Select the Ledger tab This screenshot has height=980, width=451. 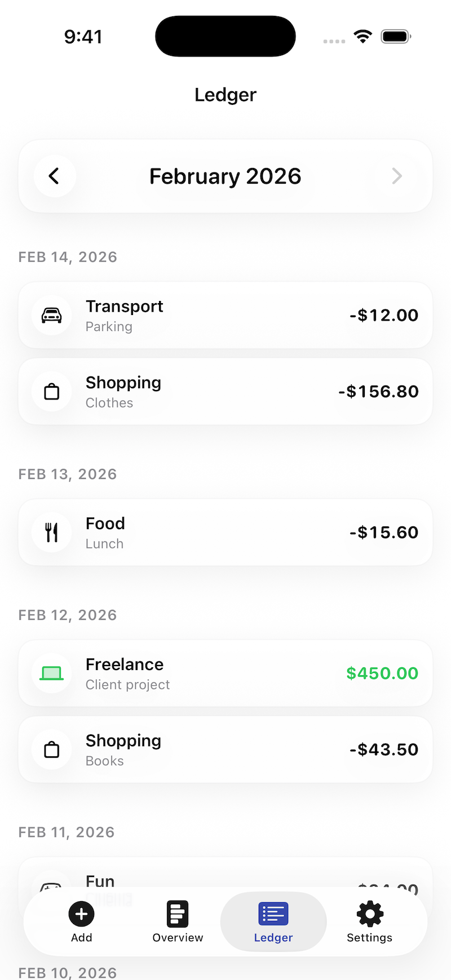click(x=273, y=922)
